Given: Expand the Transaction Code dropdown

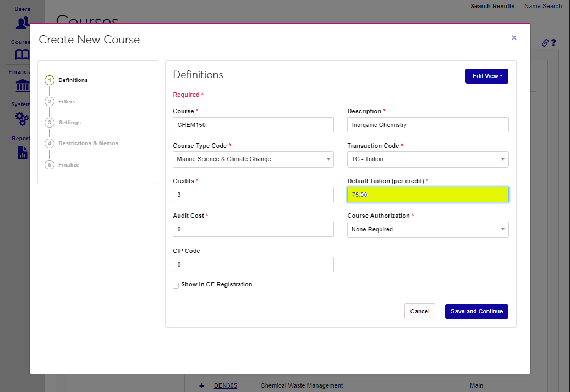Looking at the screenshot, I should pyautogui.click(x=427, y=159).
